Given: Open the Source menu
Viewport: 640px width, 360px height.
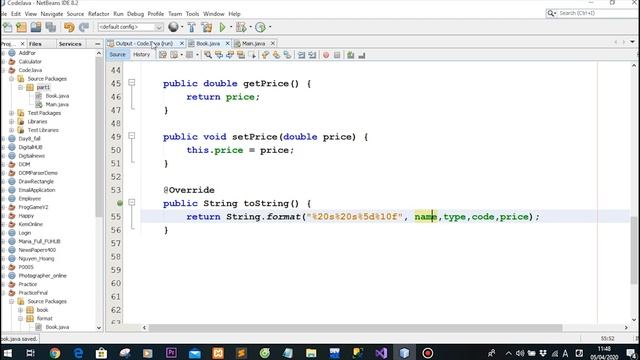Looking at the screenshot, I should (x=76, y=14).
